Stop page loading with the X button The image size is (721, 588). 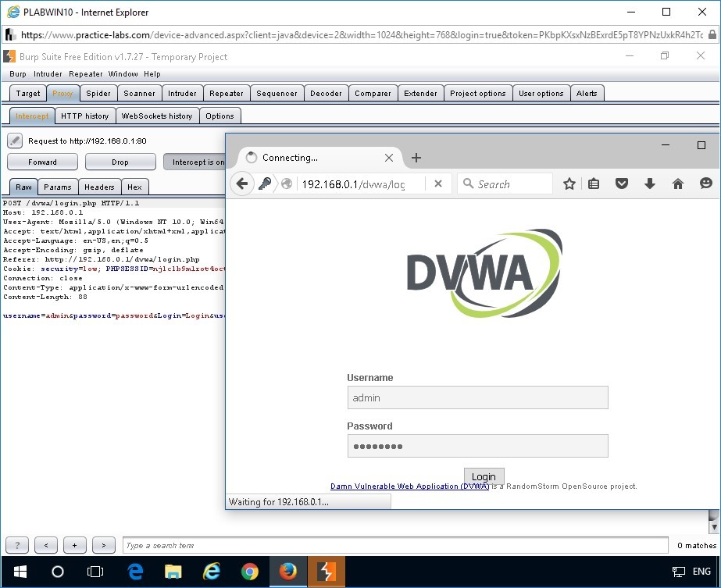tap(438, 184)
